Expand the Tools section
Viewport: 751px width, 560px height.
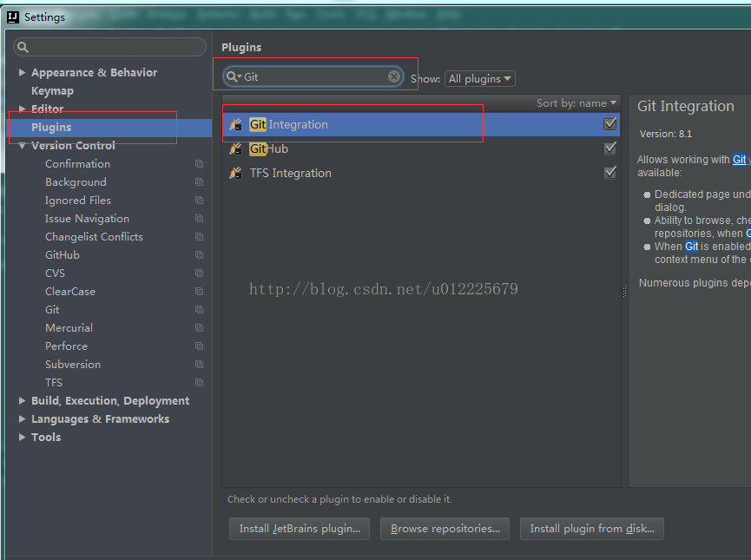click(x=22, y=437)
